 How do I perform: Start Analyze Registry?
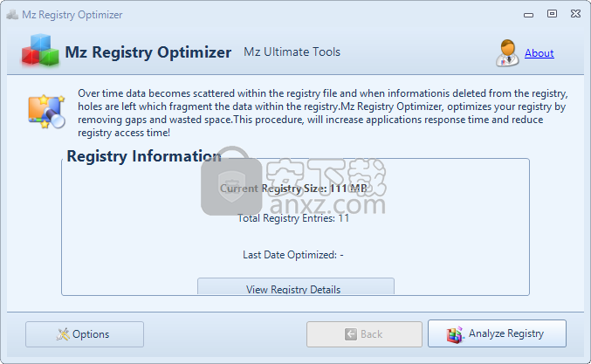click(497, 333)
